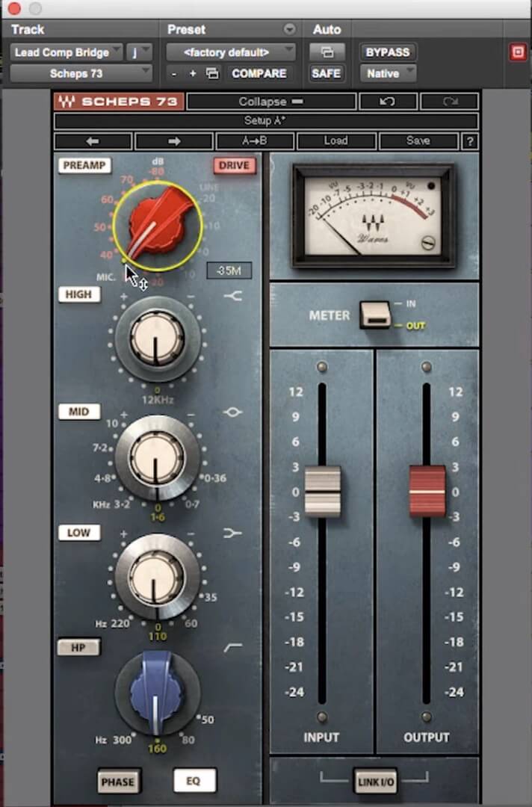Click the high-pass filter curve icon

pos(233,648)
